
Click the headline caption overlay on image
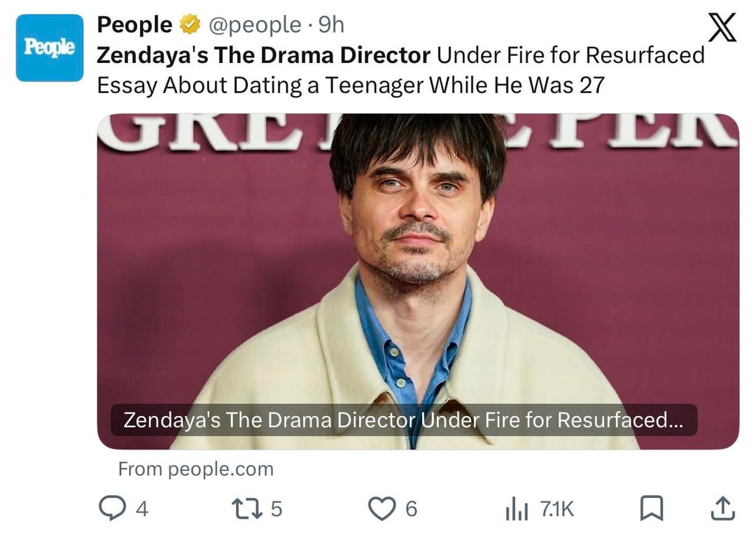403,420
